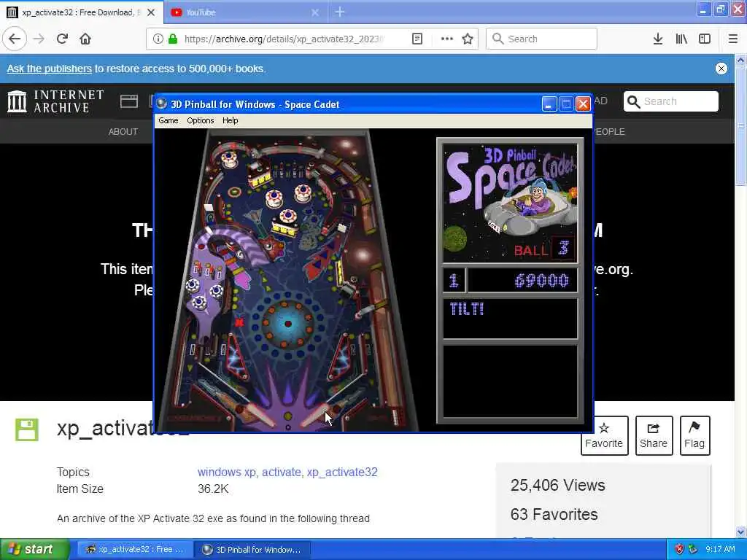Click item size value 36.2K
The image size is (747, 560).
(213, 489)
